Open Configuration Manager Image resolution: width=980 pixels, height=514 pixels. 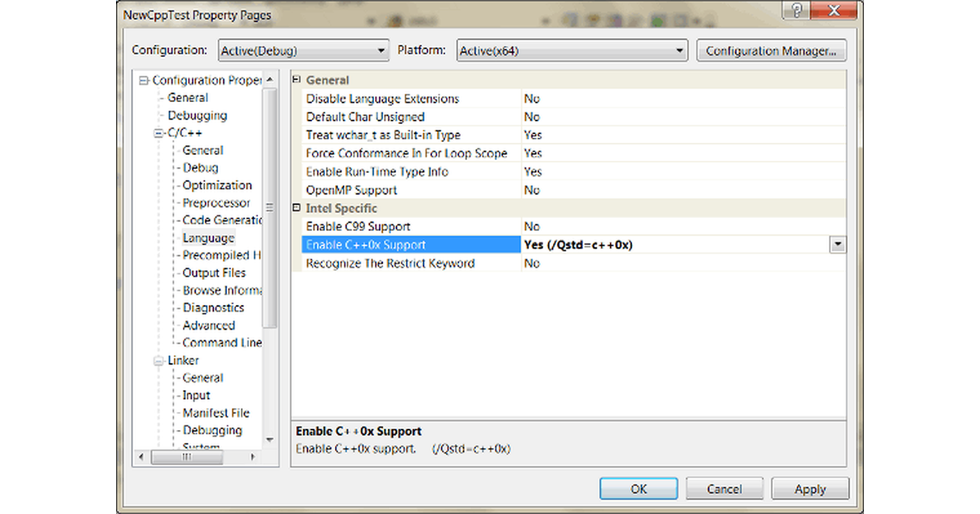770,51
